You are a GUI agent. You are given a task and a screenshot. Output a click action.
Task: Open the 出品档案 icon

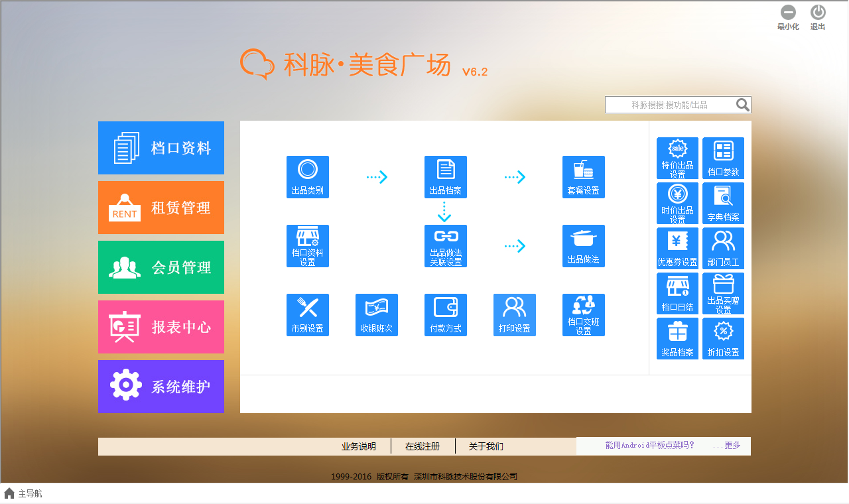click(445, 177)
